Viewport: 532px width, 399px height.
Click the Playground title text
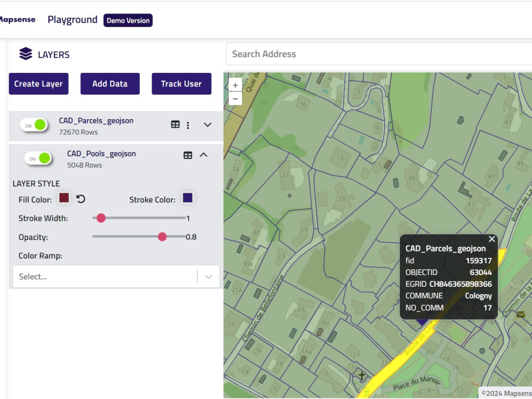pyautogui.click(x=72, y=20)
